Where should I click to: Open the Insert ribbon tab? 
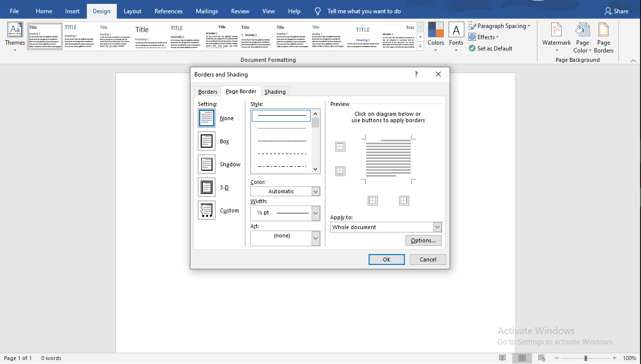[x=72, y=11]
